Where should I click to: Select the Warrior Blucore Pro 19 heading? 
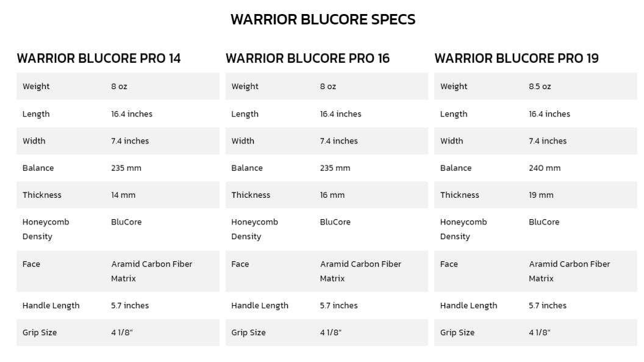click(517, 59)
